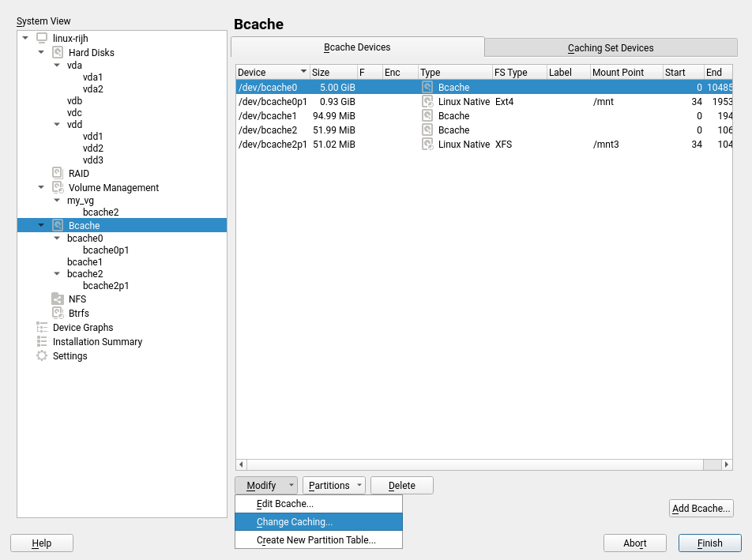Click the Hard Disks icon in the sidebar
The width and height of the screenshot is (752, 560).
coord(57,52)
